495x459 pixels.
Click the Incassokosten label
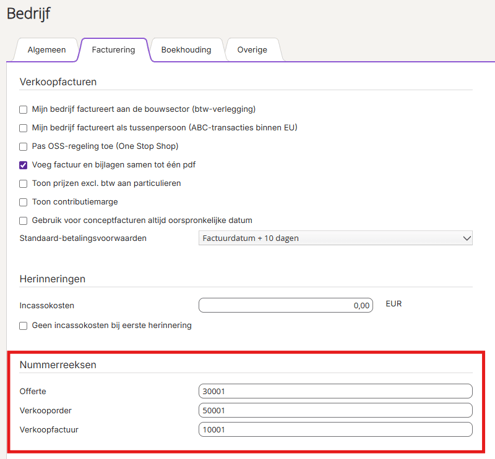click(47, 306)
